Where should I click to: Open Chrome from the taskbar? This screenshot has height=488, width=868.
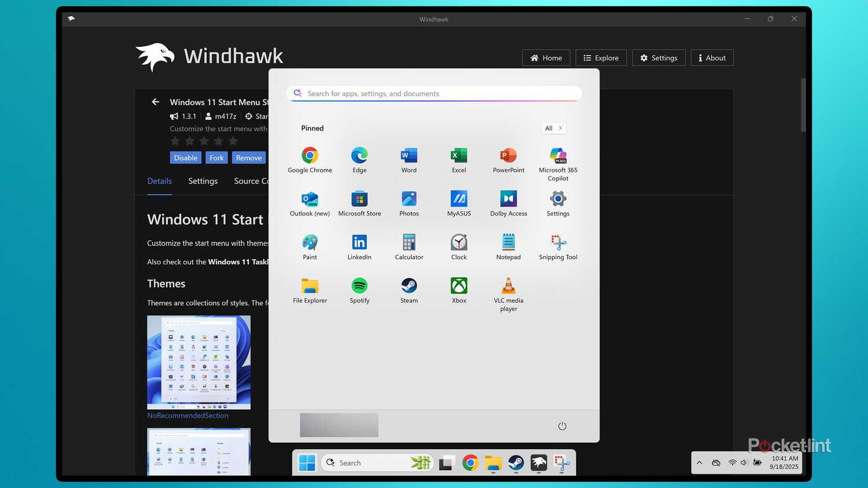470,463
